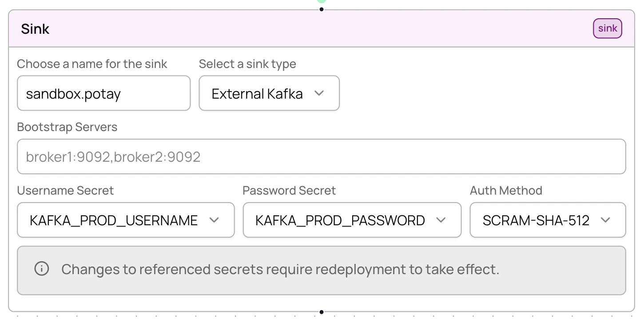
Task: Click the Password Secret dropdown arrow
Action: (441, 220)
